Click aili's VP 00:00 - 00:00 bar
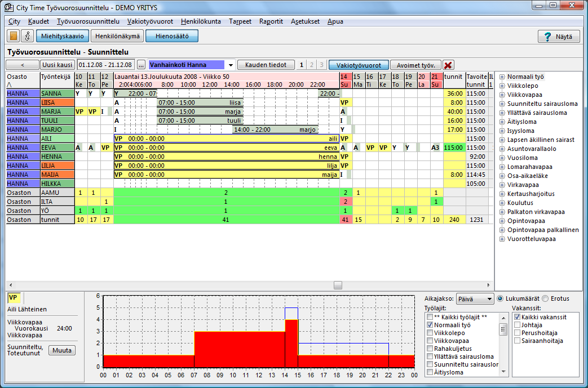The width and height of the screenshot is (588, 388). click(227, 139)
